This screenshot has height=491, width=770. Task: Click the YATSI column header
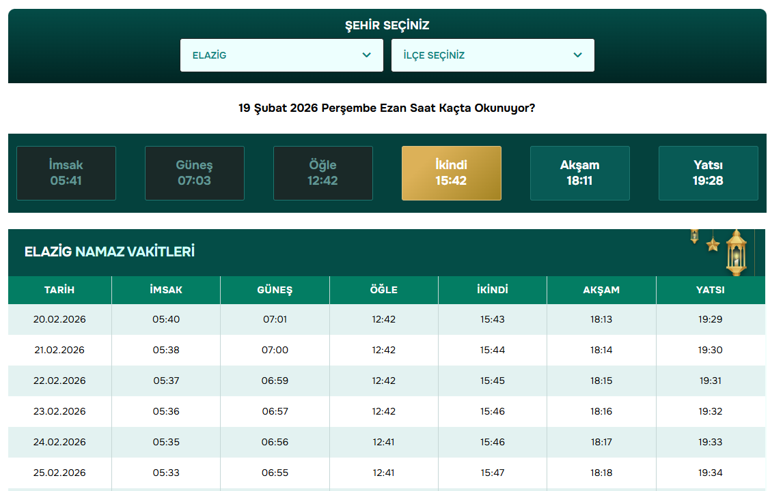tap(710, 290)
